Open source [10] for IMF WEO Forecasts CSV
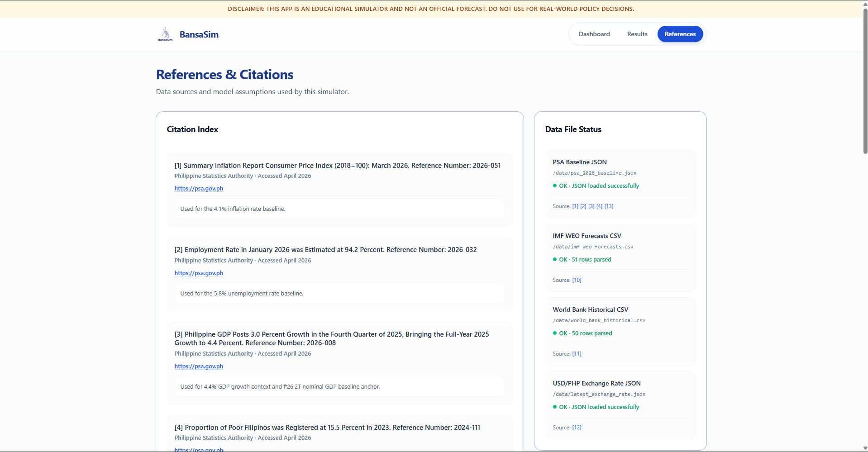 pyautogui.click(x=577, y=280)
